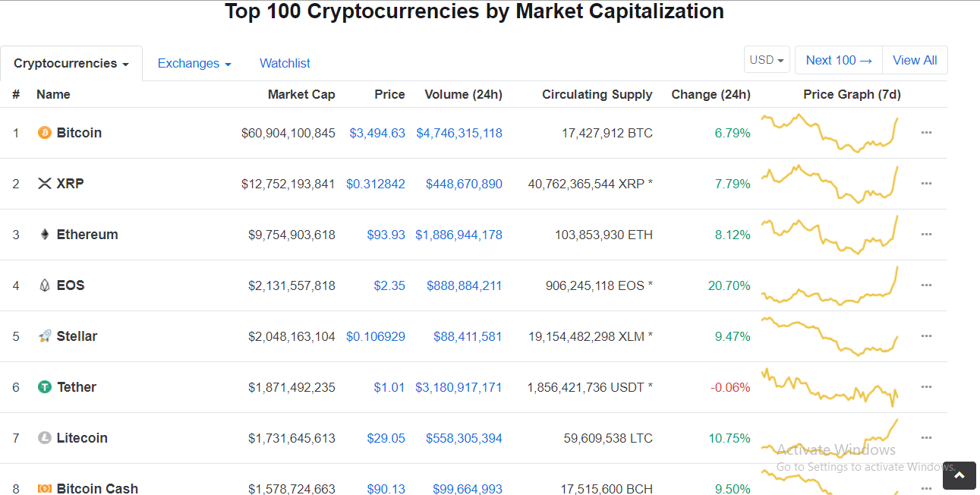This screenshot has width=980, height=495.
Task: Open Ethereum's 24h volume link
Action: tap(458, 235)
